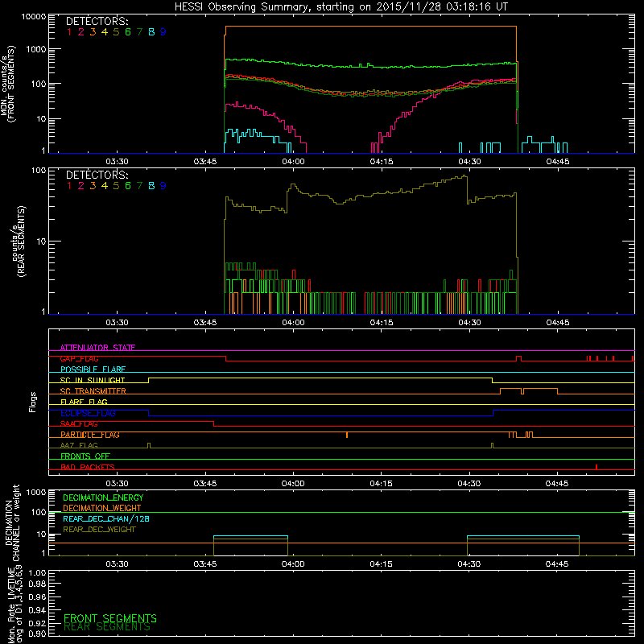Image resolution: width=644 pixels, height=644 pixels.
Task: Click 04:45 time label under decimation plot
Action: [x=557, y=564]
